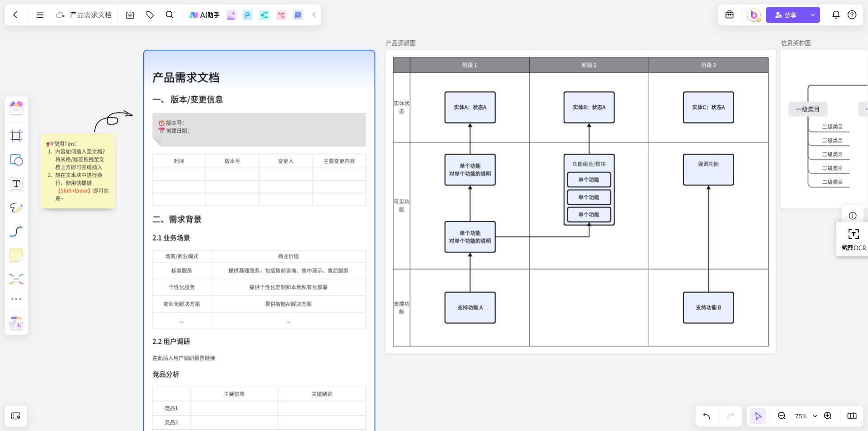Choose the connector line tool

click(16, 232)
